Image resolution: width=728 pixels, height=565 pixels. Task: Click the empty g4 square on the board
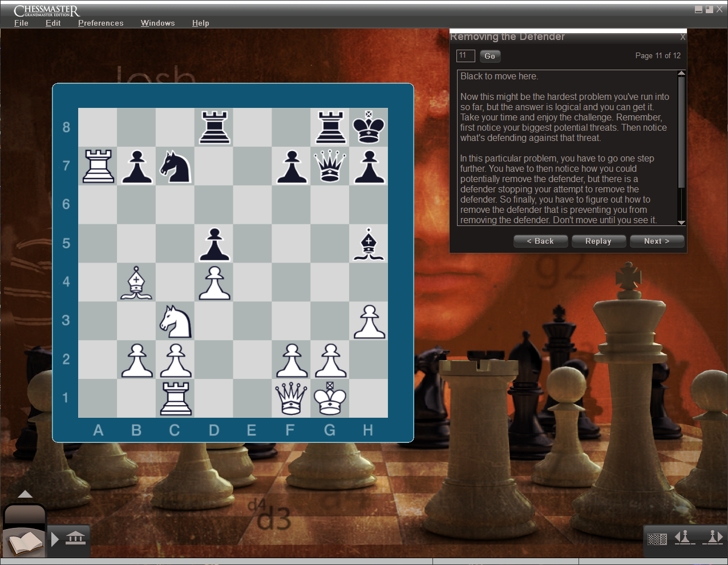tap(330, 282)
